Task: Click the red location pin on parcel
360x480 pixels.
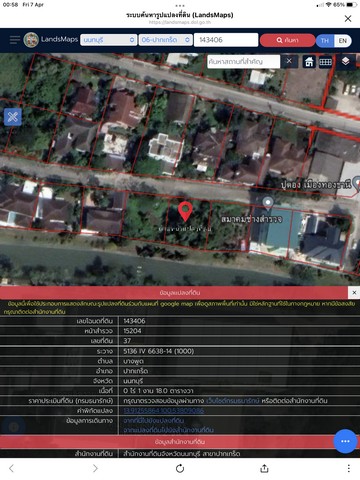Action: [185, 211]
